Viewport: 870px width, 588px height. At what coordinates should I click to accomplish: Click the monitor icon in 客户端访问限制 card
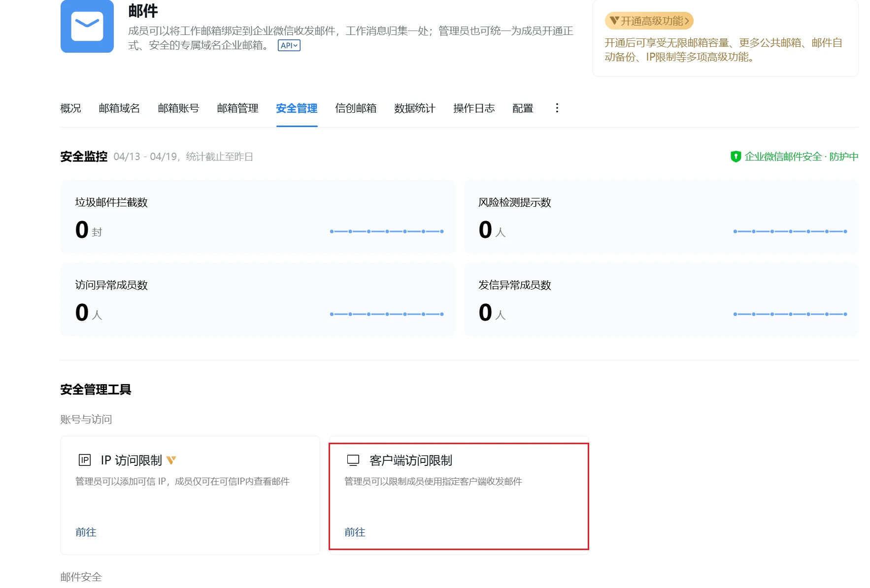pyautogui.click(x=352, y=460)
